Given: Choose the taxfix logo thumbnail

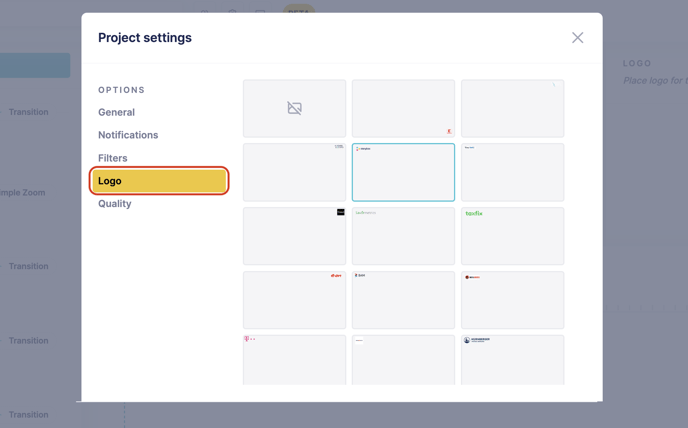Looking at the screenshot, I should (512, 236).
